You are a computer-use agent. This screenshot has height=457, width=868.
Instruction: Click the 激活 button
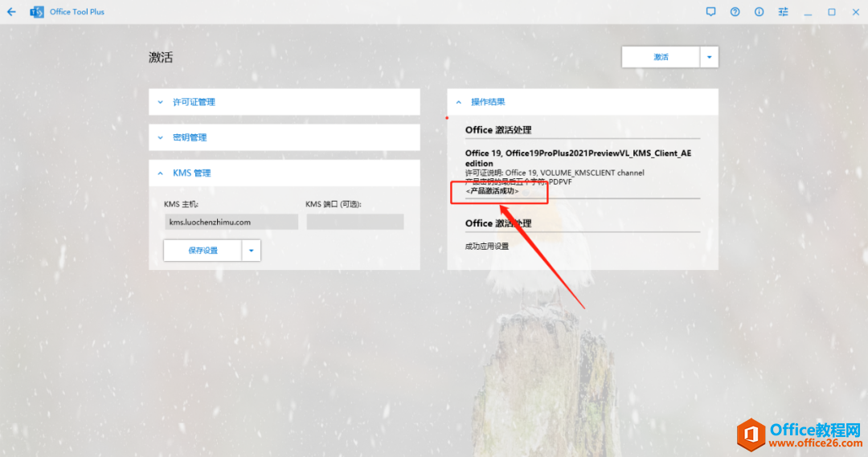point(661,57)
